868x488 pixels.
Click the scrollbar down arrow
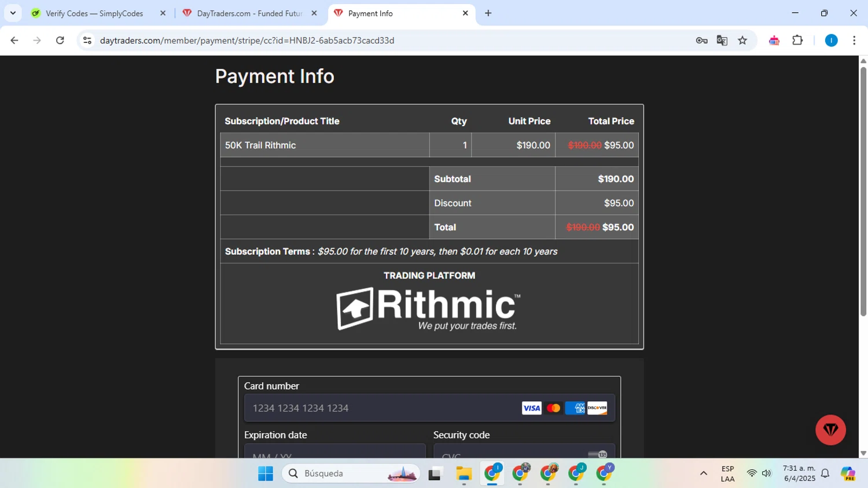coord(863,454)
